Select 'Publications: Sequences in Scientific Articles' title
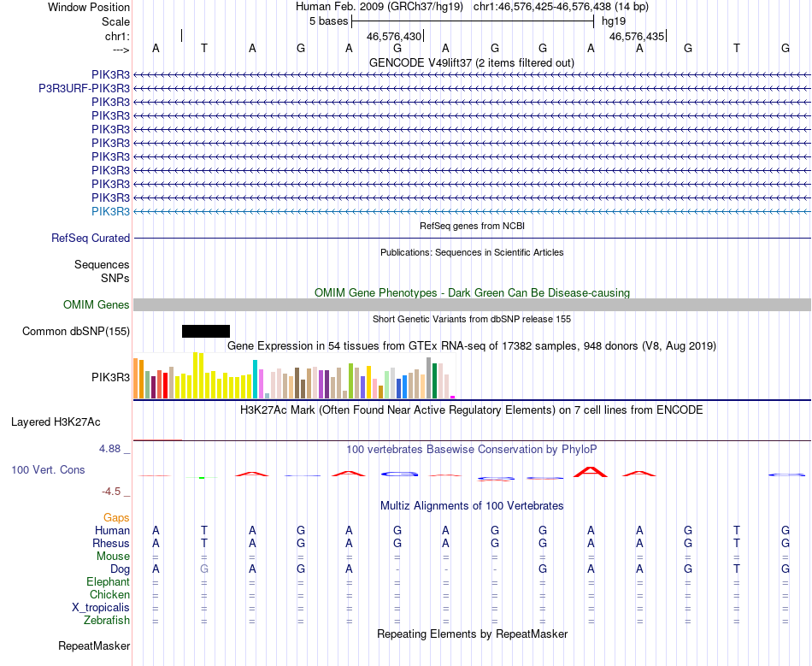 [472, 252]
